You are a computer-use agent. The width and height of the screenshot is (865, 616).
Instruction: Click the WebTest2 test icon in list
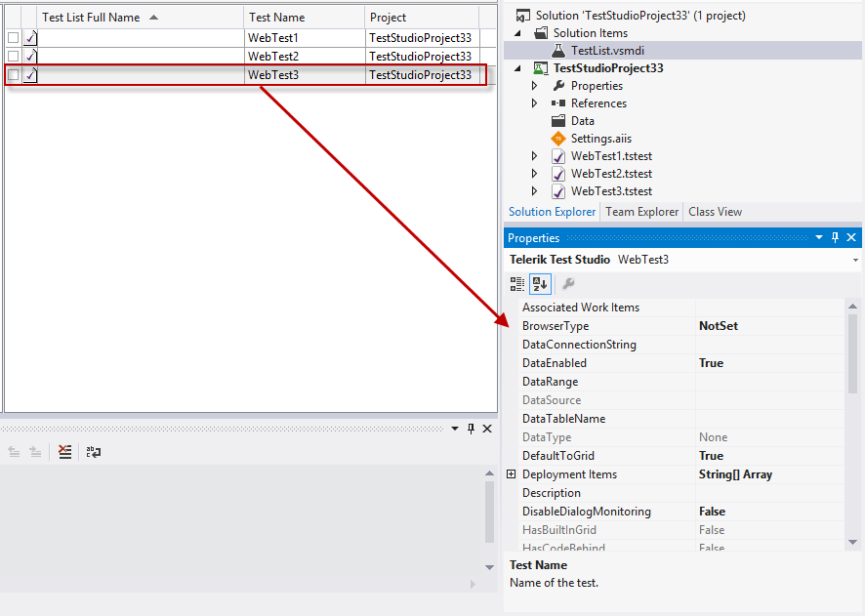[x=30, y=57]
